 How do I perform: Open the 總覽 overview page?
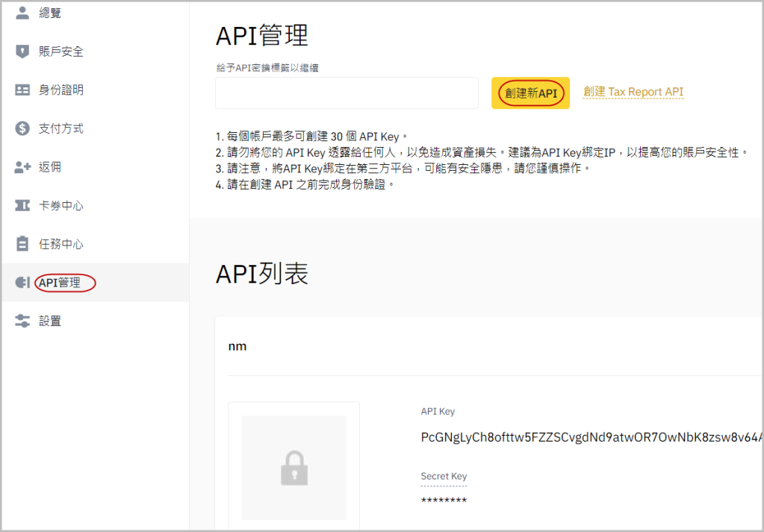50,13
